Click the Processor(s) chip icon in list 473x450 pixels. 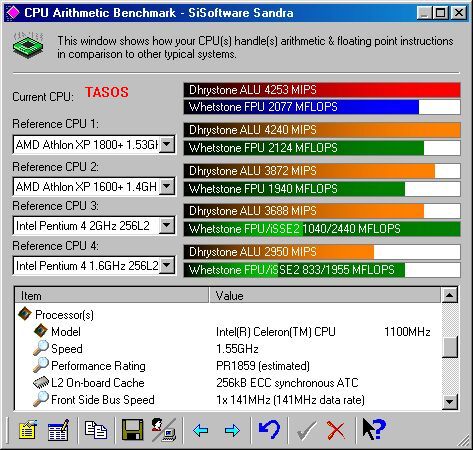coord(25,314)
